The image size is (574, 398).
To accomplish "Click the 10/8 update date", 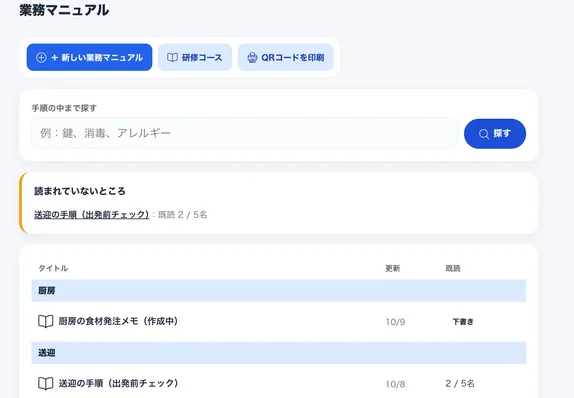I will [x=395, y=384].
